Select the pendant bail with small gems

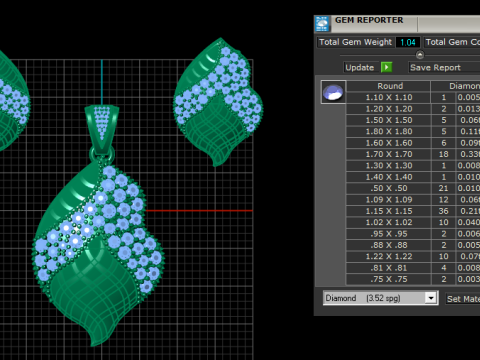tap(101, 130)
